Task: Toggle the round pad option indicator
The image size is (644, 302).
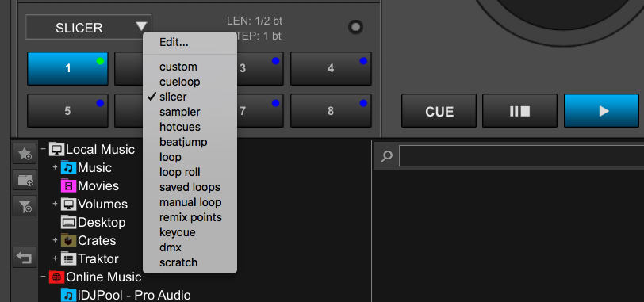Action: click(x=355, y=27)
